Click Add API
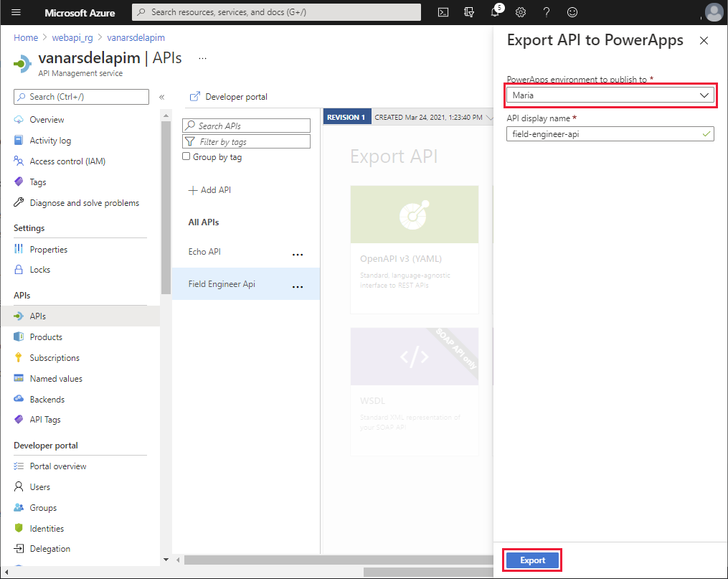This screenshot has width=728, height=579. pyautogui.click(x=209, y=190)
